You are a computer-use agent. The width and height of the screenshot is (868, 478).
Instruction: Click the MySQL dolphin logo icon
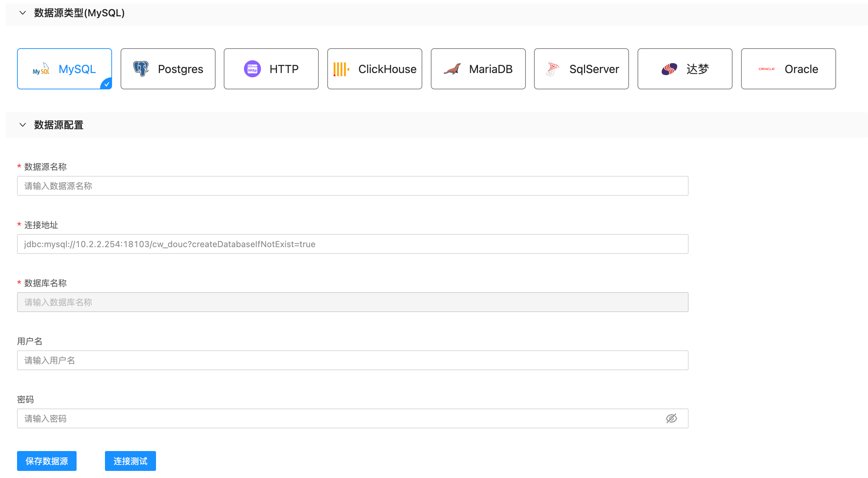[41, 69]
